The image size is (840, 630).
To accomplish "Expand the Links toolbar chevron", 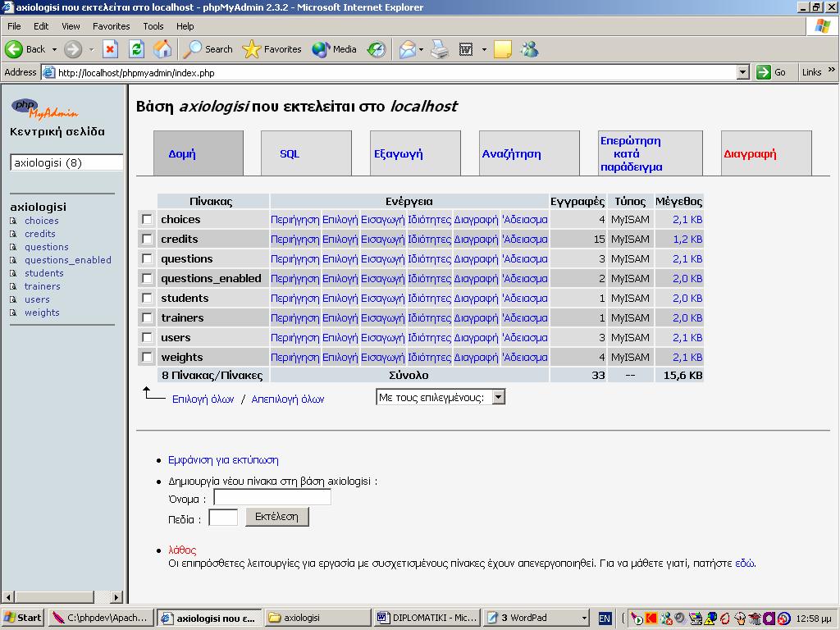I will (832, 70).
